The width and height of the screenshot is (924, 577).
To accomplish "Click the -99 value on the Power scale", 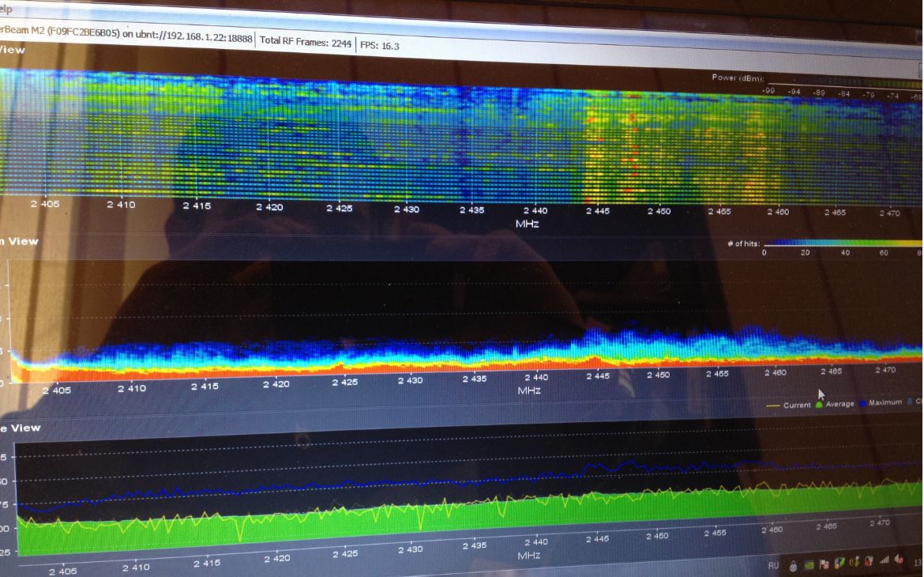I will (x=769, y=91).
